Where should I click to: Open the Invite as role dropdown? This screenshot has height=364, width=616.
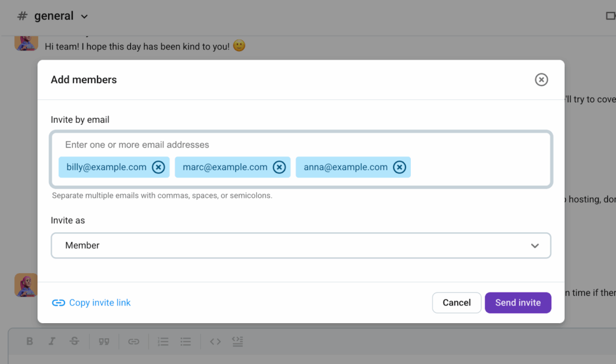point(301,245)
